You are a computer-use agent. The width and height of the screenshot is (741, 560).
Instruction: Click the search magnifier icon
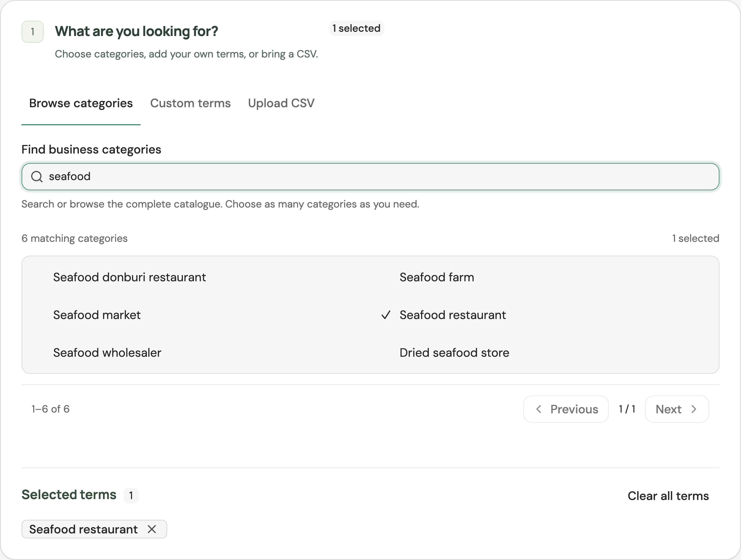pos(36,176)
